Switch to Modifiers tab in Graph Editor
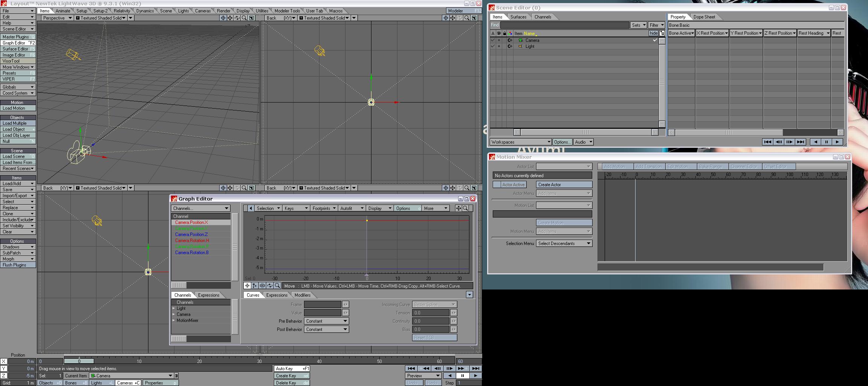 coord(303,295)
